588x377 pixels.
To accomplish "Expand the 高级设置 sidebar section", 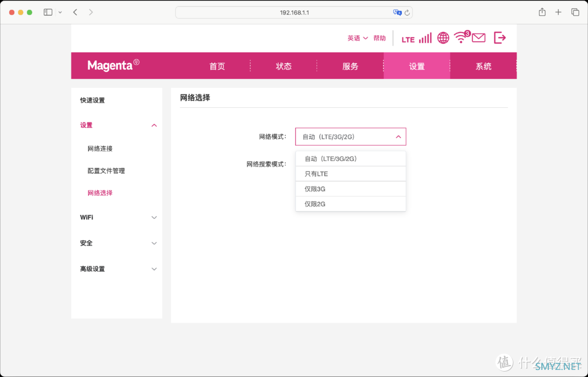I will click(x=118, y=269).
